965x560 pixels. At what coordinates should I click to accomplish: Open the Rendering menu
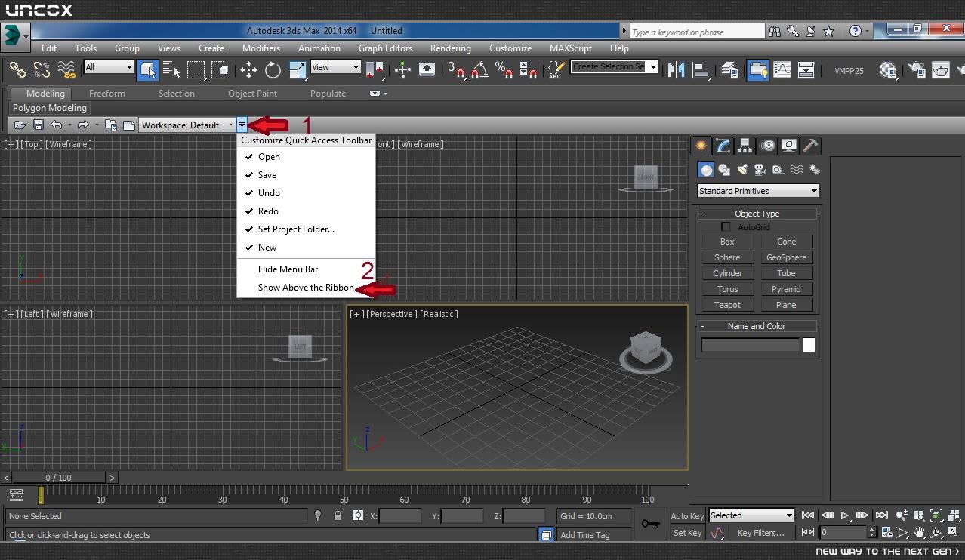click(450, 48)
